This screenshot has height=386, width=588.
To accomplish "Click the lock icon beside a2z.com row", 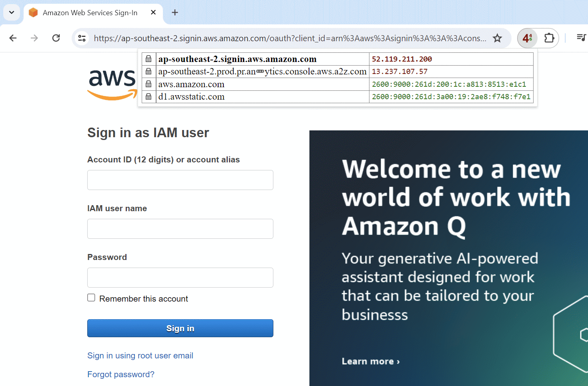I will 149,71.
